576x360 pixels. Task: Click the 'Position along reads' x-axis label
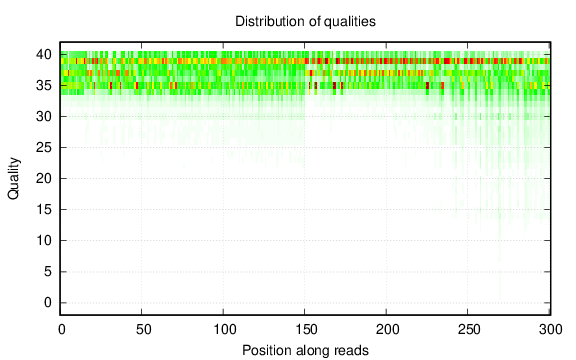click(x=305, y=350)
